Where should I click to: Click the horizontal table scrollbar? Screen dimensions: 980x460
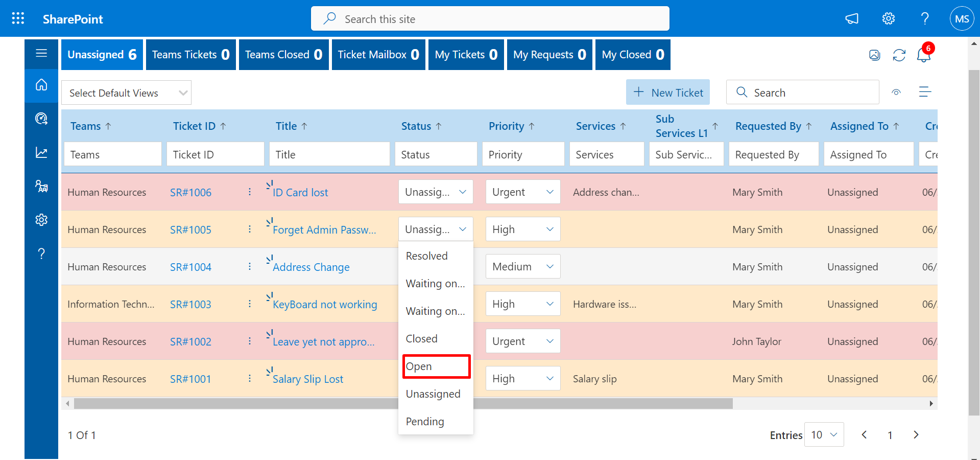403,403
